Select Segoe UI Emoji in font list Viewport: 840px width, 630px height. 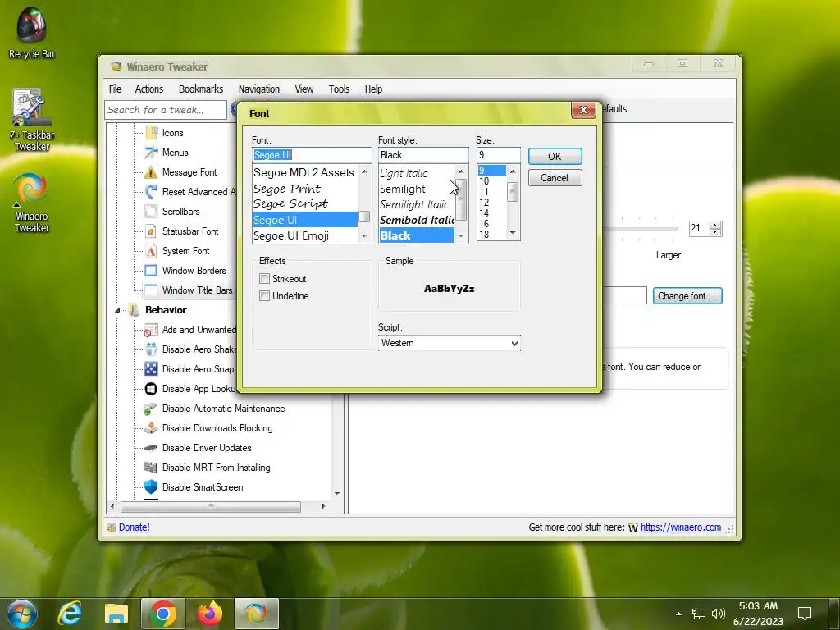pos(305,235)
